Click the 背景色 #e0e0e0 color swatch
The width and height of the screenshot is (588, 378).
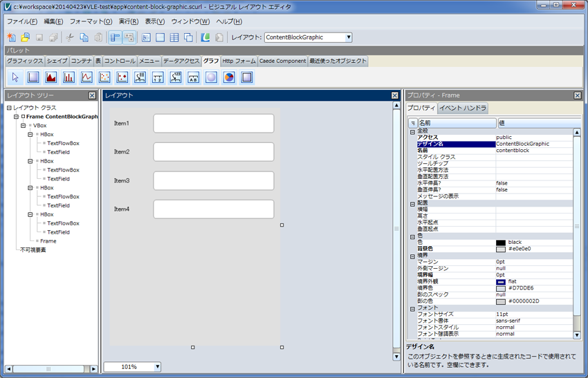pos(501,249)
